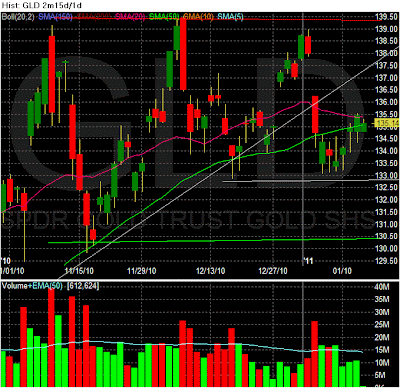Click the 12/27/10 date label

click(273, 270)
